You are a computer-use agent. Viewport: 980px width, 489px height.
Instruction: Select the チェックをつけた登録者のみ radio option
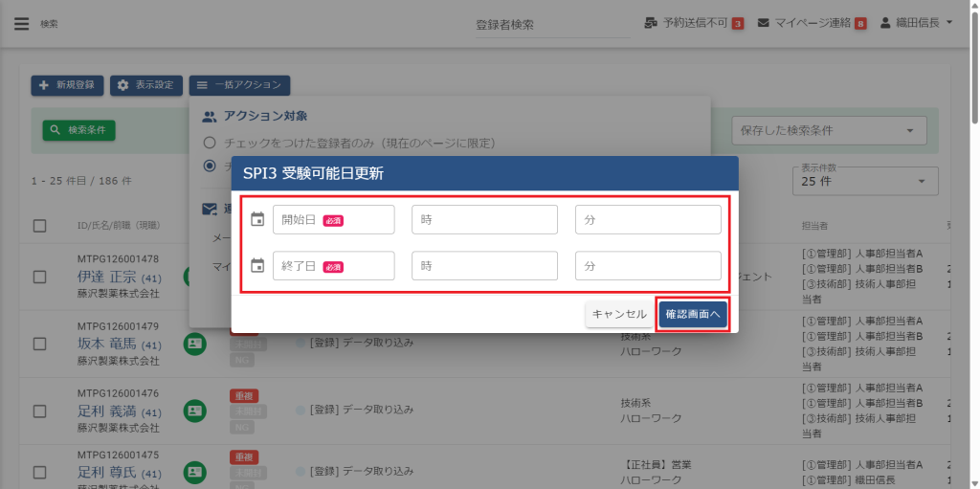pos(210,143)
